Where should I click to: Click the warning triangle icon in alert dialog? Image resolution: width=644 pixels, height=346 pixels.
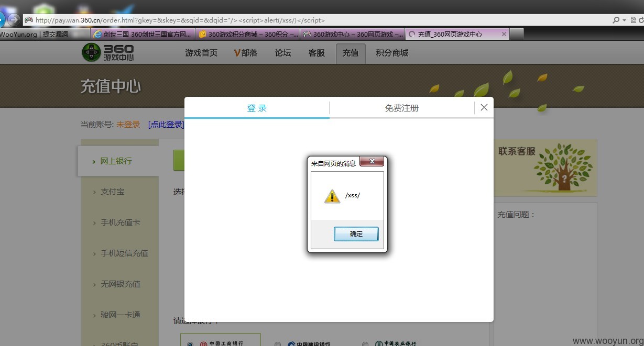pos(332,196)
